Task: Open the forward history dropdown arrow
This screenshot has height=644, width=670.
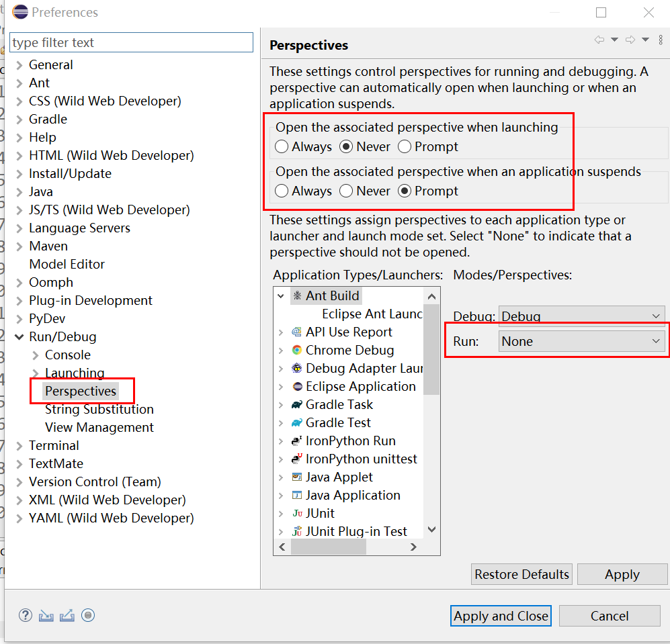Action: [x=646, y=40]
